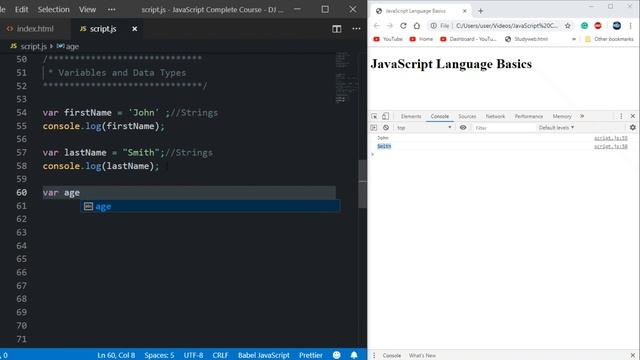
Task: Click the VS Code minimap overview
Action: point(347,78)
